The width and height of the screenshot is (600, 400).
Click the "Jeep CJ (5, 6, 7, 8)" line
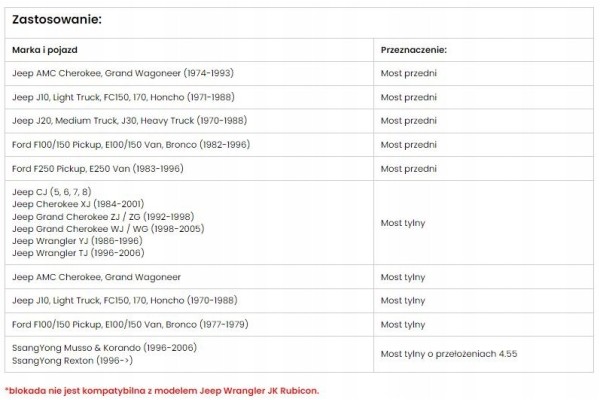click(x=51, y=191)
